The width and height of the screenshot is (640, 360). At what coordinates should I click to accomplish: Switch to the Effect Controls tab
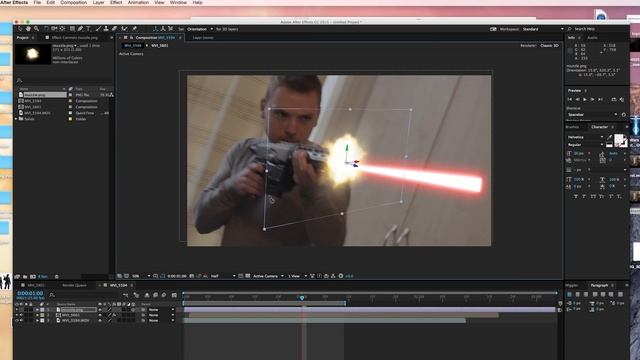point(74,38)
